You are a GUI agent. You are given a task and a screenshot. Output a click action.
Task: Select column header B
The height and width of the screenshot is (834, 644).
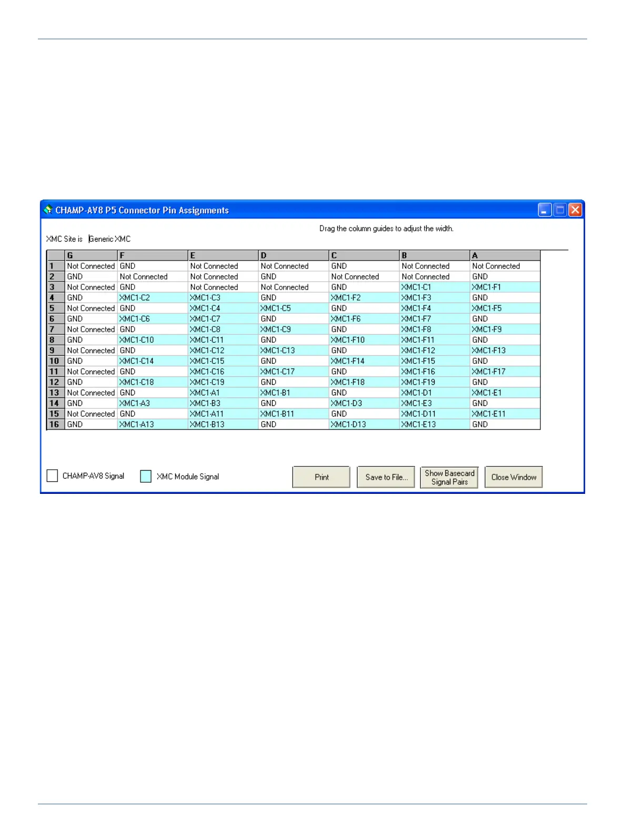click(435, 255)
